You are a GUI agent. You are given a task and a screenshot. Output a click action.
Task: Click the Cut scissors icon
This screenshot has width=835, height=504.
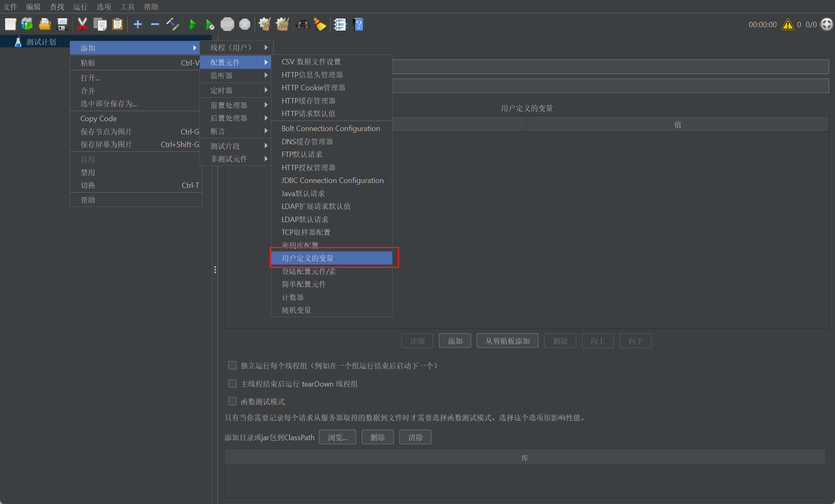pyautogui.click(x=82, y=24)
